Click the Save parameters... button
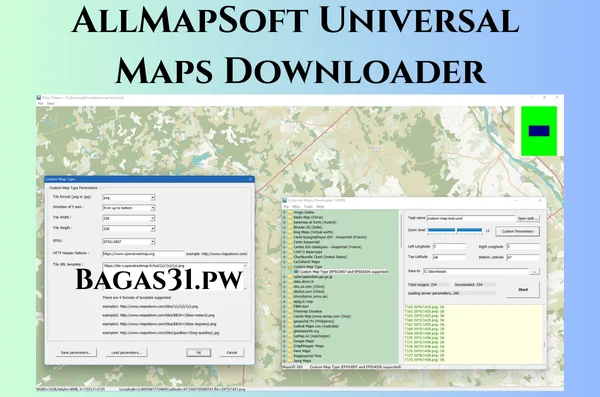Viewport: 600px width, 397px height. (x=76, y=353)
